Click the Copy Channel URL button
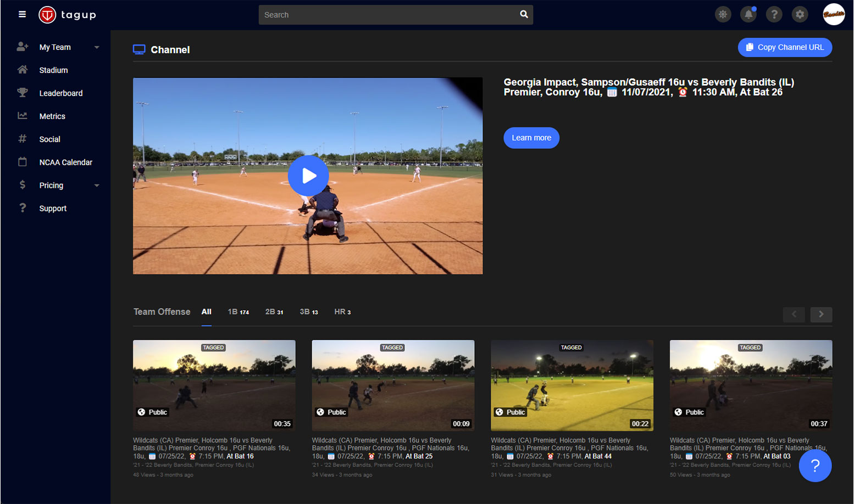The height and width of the screenshot is (504, 854). click(785, 47)
